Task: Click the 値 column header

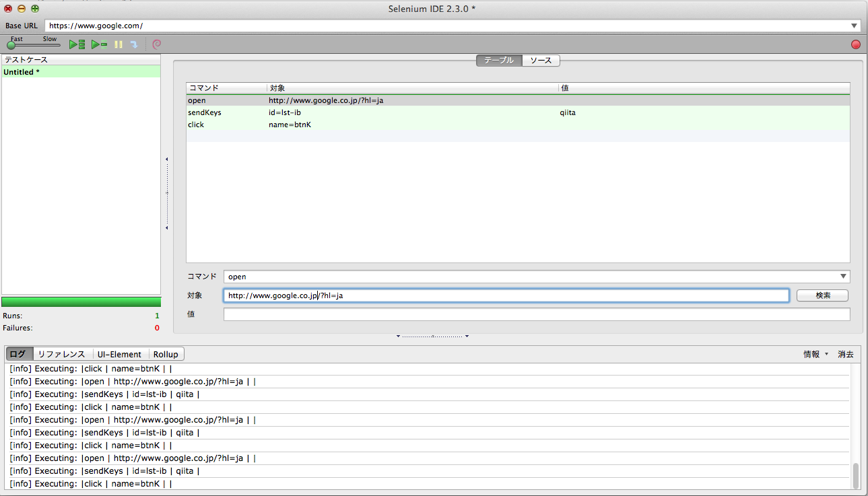Action: point(704,88)
